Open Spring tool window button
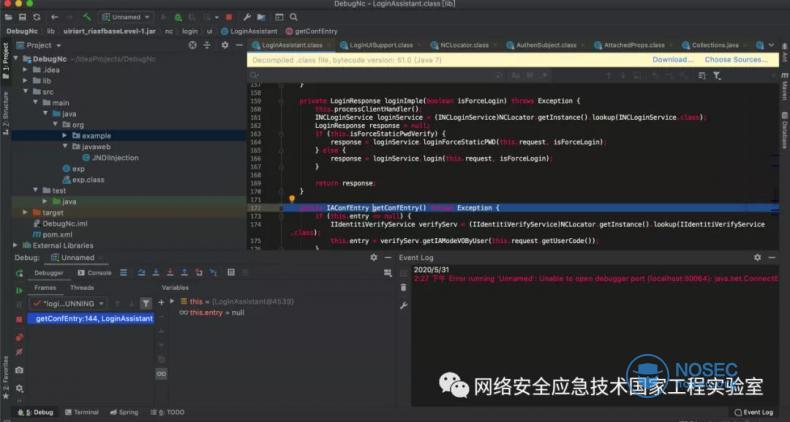Viewport: 790px width, 422px height. pos(124,412)
